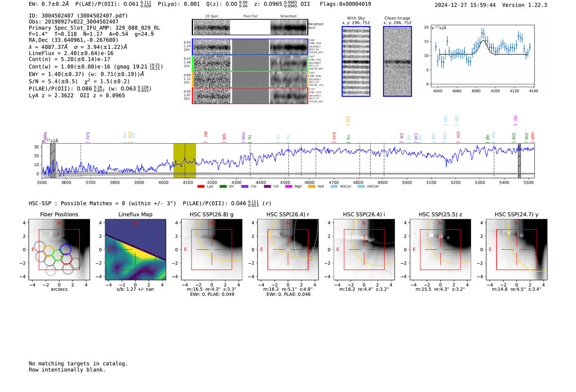The image size is (576, 392).
Task: Open the HSC SSP(24.7) y image
Action: coord(517,250)
